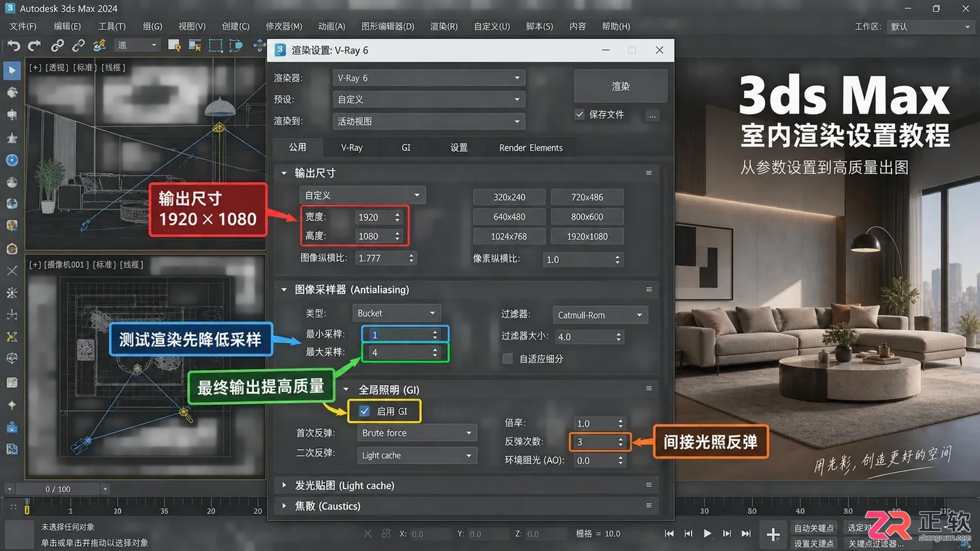
Task: Click the Select by Name toolbar icon
Action: coord(195,46)
